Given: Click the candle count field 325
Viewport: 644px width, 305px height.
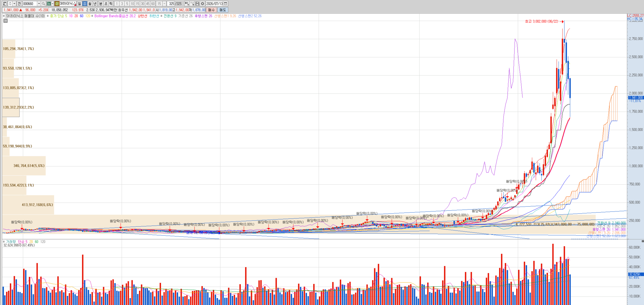Looking at the screenshot, I should tap(171, 4).
